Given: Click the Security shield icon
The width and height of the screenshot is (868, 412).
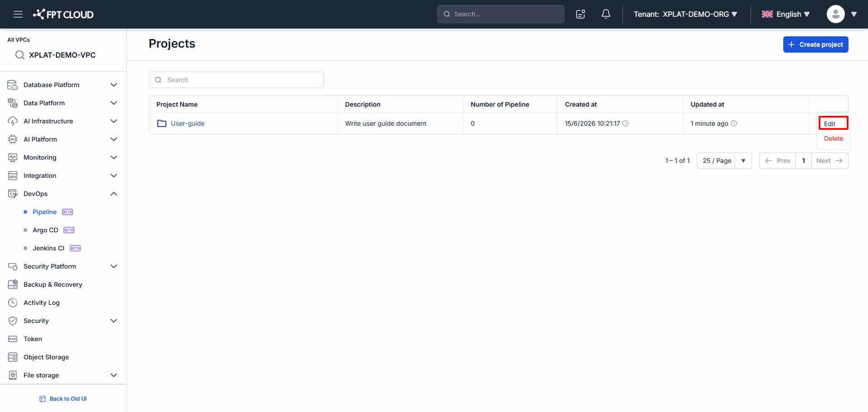Looking at the screenshot, I should coord(13,321).
